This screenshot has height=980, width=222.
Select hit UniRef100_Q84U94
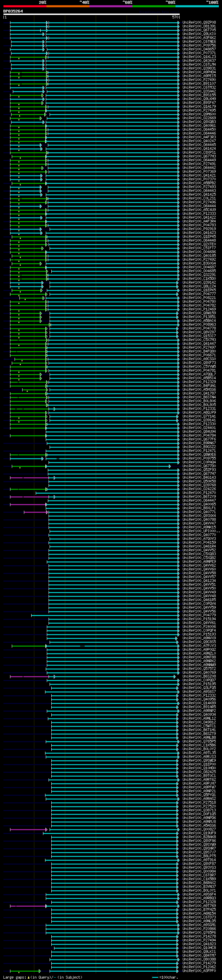tap(199, 432)
